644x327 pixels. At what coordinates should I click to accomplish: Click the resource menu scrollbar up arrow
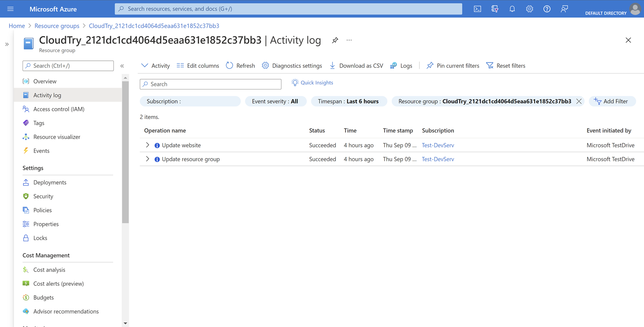[125, 78]
